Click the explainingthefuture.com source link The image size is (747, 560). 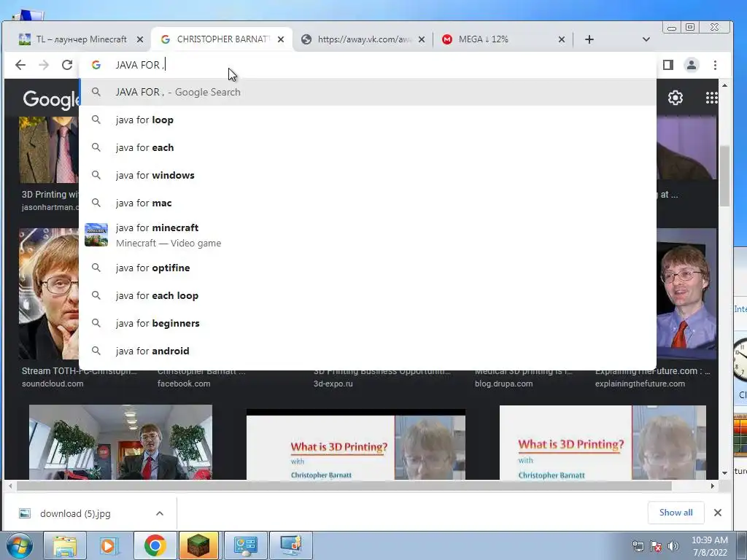pos(640,384)
